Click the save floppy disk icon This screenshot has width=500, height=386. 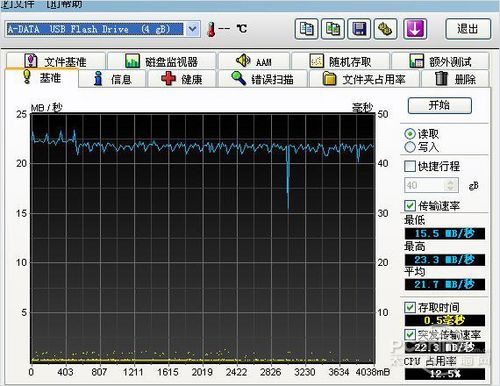click(359, 29)
